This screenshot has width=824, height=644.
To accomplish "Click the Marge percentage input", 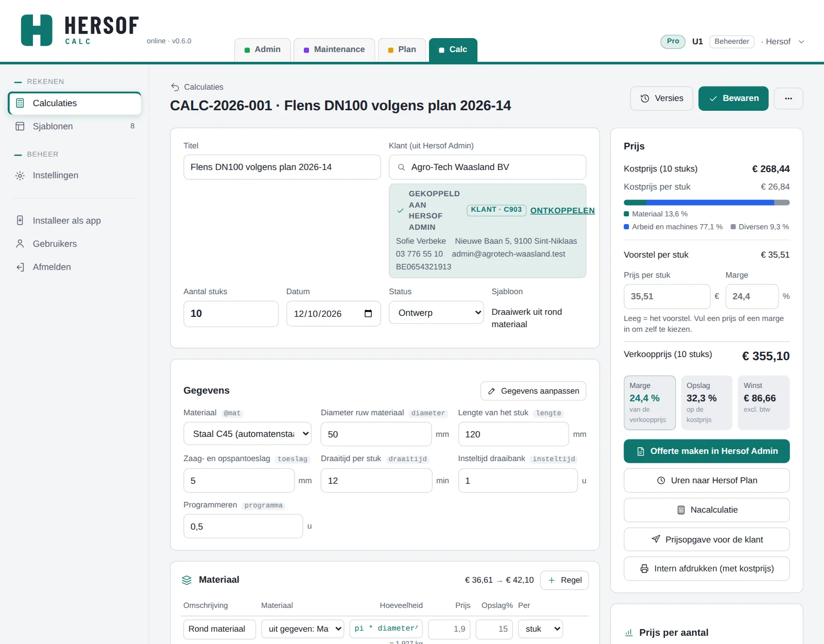I will [752, 297].
